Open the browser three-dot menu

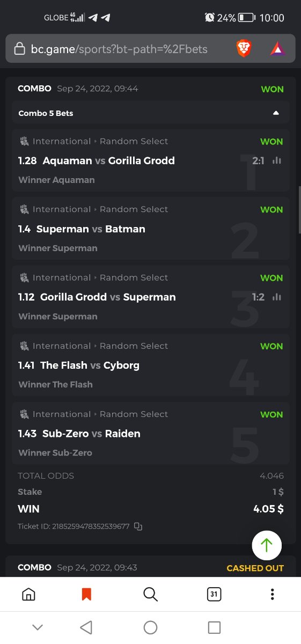(273, 594)
